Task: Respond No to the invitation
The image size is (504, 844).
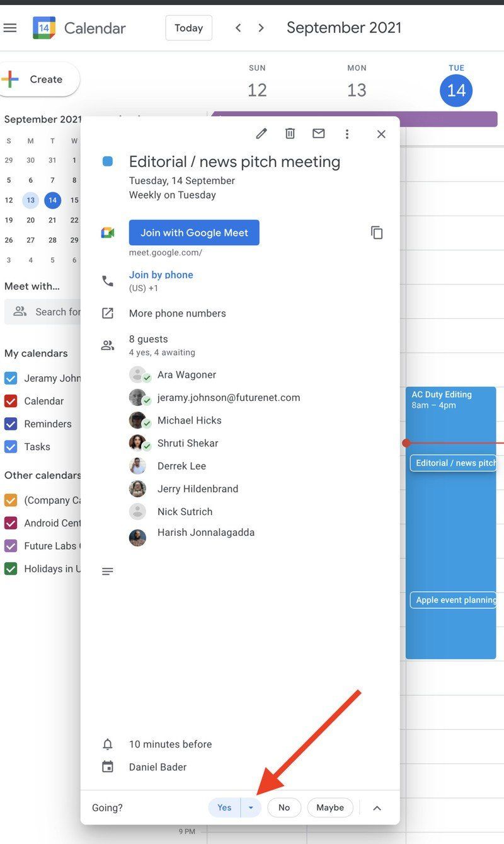Action: pos(284,807)
